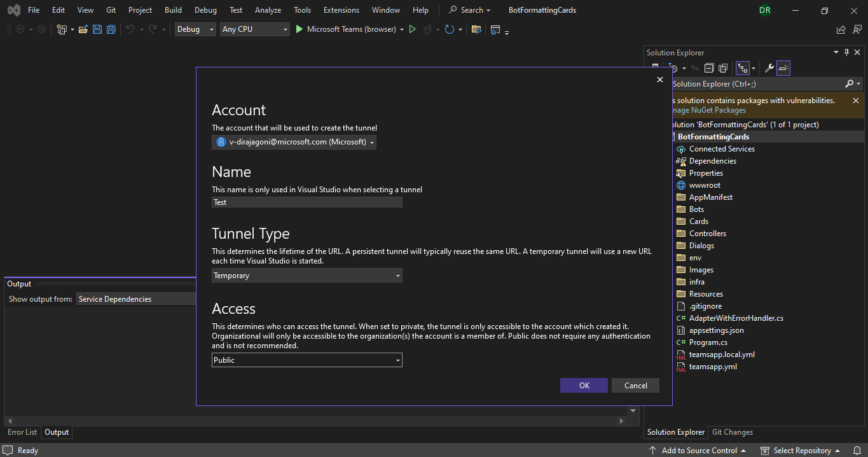Select teamsapp.local.yml file
Viewport: 868px width, 457px height.
[x=722, y=355]
